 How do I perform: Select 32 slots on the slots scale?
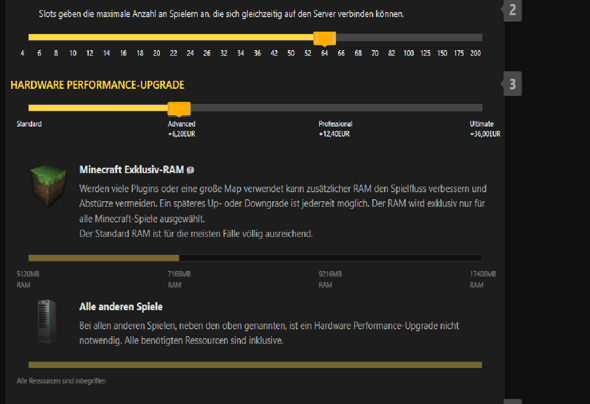(224, 53)
